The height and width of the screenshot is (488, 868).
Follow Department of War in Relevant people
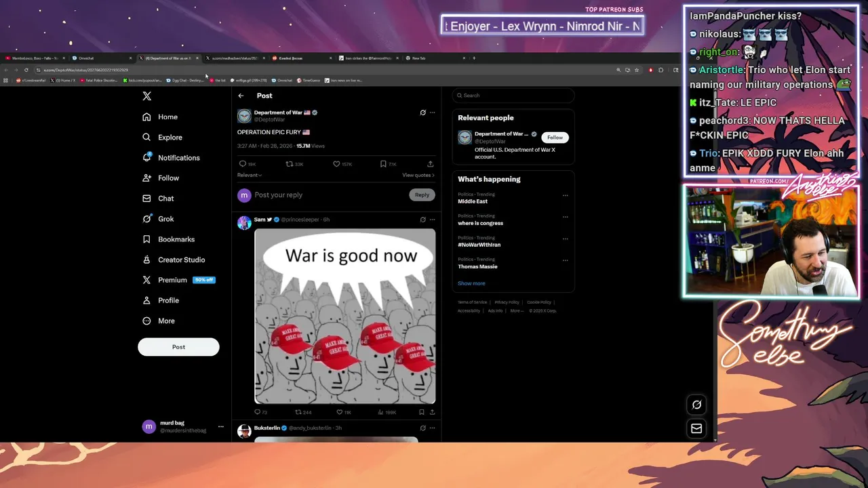pyautogui.click(x=555, y=138)
